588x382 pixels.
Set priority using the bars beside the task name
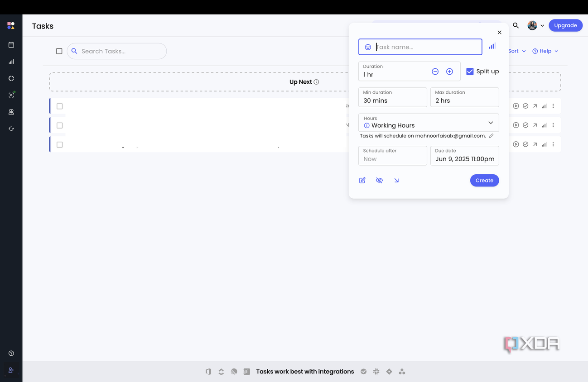point(492,46)
